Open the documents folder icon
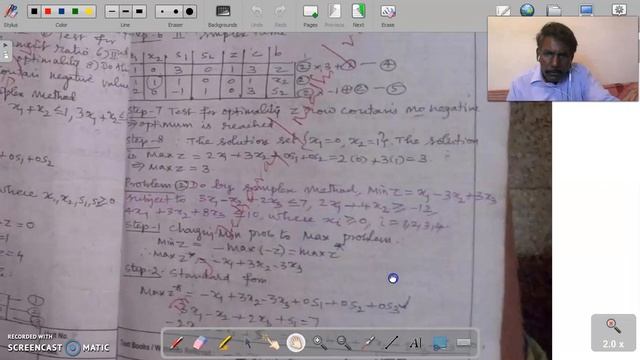The height and width of the screenshot is (360, 640). tap(554, 10)
